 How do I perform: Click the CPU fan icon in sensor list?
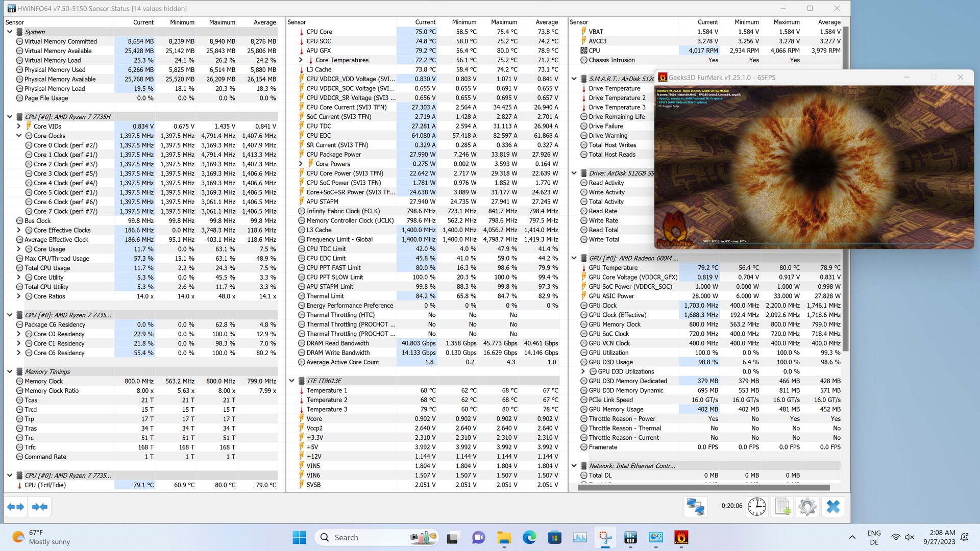(583, 51)
